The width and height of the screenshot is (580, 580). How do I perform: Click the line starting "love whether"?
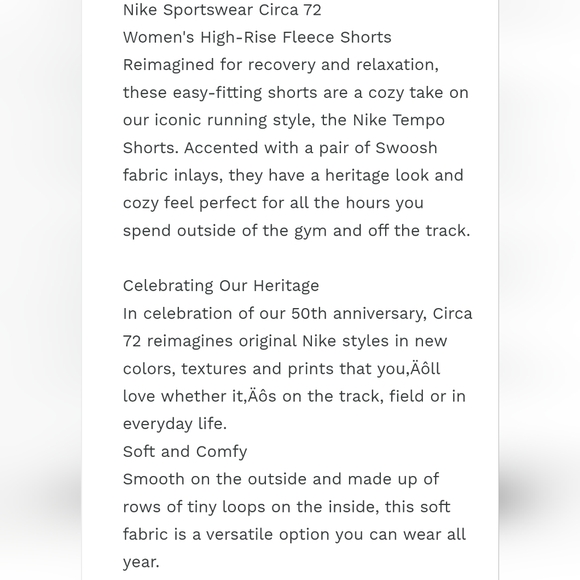(x=294, y=397)
